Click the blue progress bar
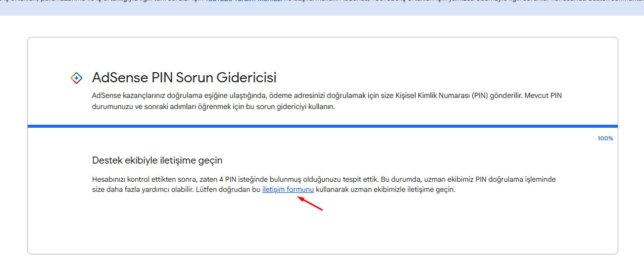The height and width of the screenshot is (258, 644). [323, 126]
